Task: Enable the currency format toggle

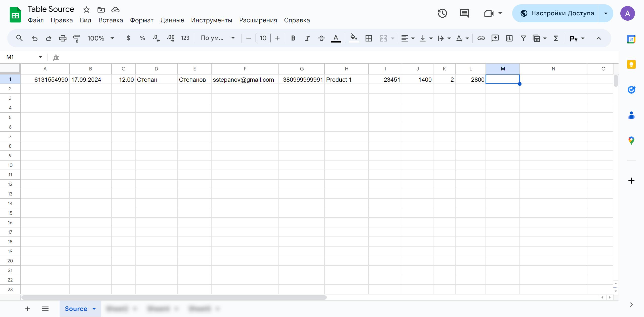Action: (129, 38)
